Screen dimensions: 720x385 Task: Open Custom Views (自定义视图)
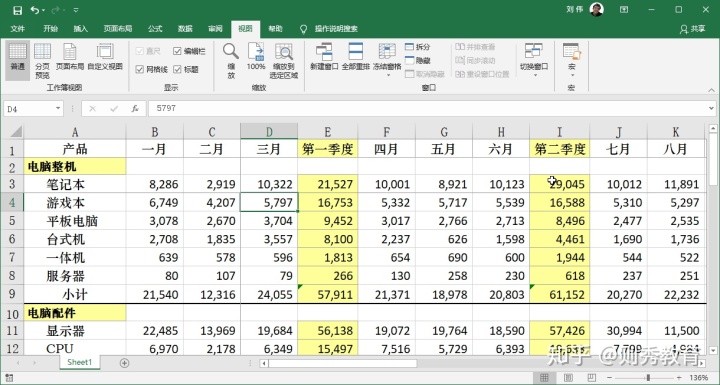tap(105, 57)
